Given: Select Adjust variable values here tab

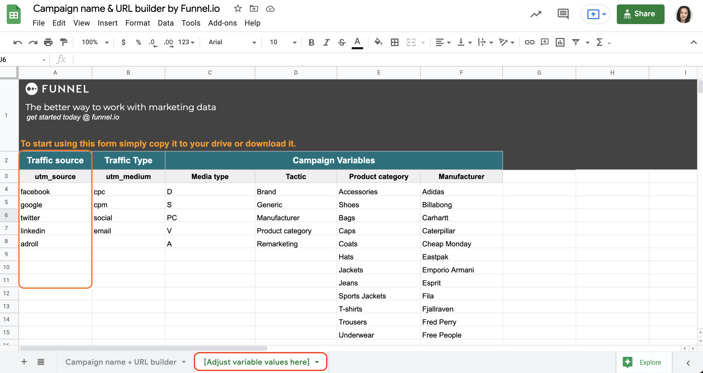Looking at the screenshot, I should [x=260, y=362].
